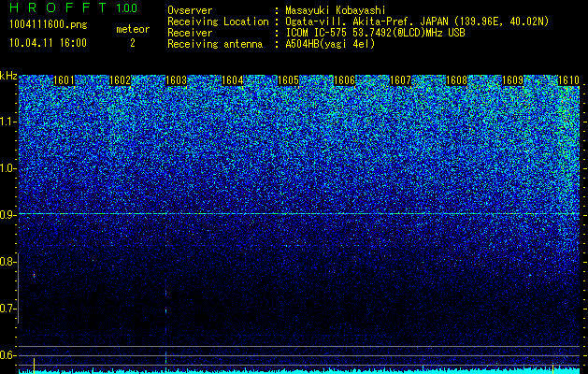Click the 1602 time marker
The image size is (588, 374).
[x=120, y=80]
